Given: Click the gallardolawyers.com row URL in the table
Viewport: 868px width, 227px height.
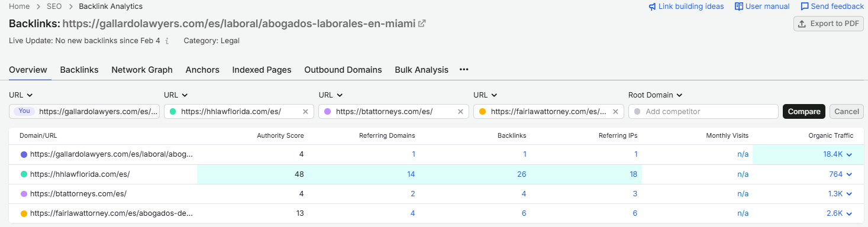Looking at the screenshot, I should tap(111, 154).
